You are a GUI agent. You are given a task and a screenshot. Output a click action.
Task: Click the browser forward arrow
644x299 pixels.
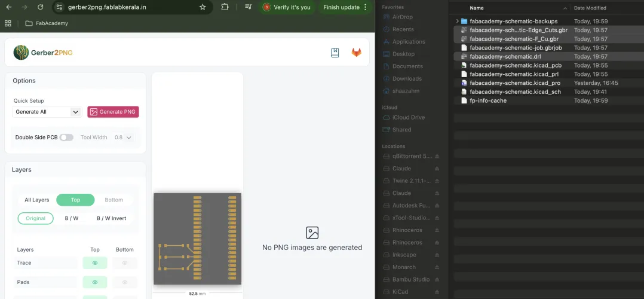coord(24,7)
